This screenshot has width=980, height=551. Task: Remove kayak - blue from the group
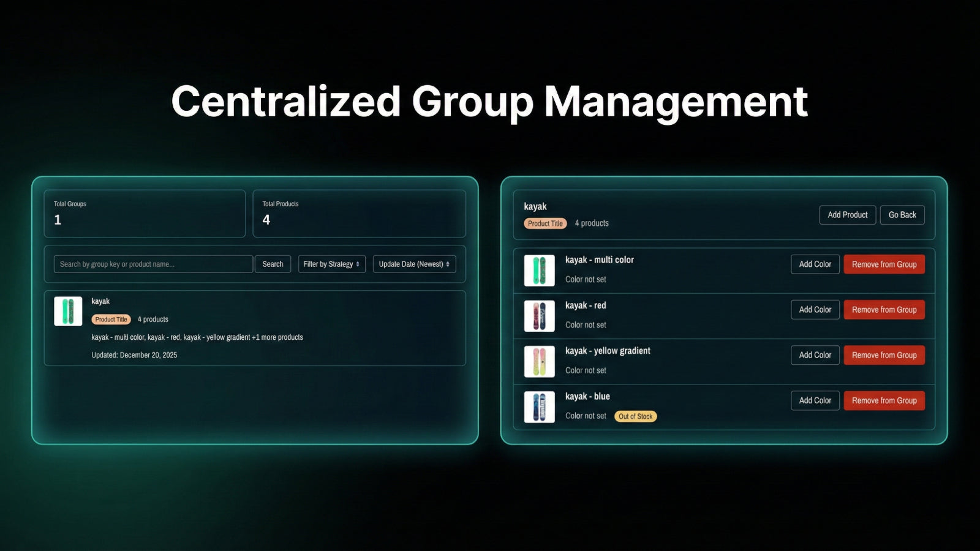884,400
